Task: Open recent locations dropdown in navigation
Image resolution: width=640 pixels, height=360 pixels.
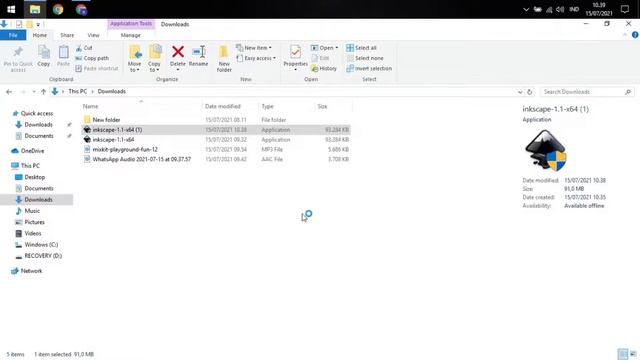Action: click(x=34, y=92)
